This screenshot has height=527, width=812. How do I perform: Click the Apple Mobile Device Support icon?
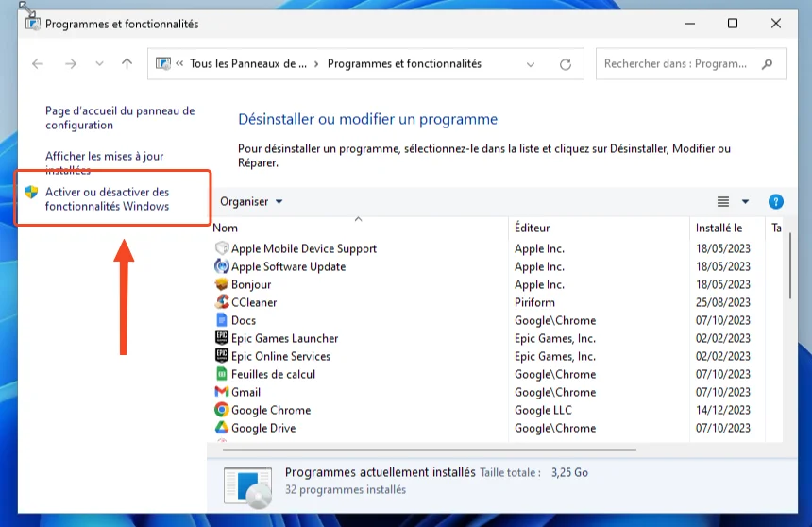click(222, 248)
